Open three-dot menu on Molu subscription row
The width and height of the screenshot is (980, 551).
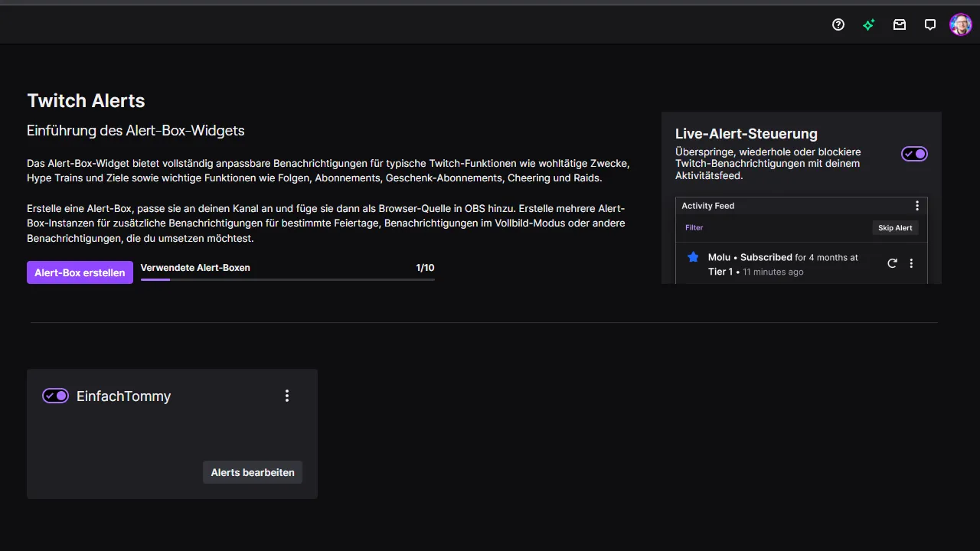(911, 263)
